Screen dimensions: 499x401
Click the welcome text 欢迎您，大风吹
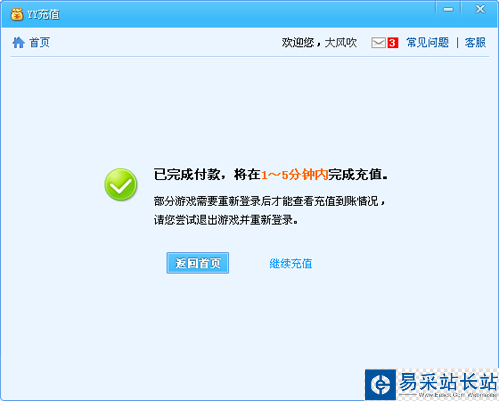[319, 43]
